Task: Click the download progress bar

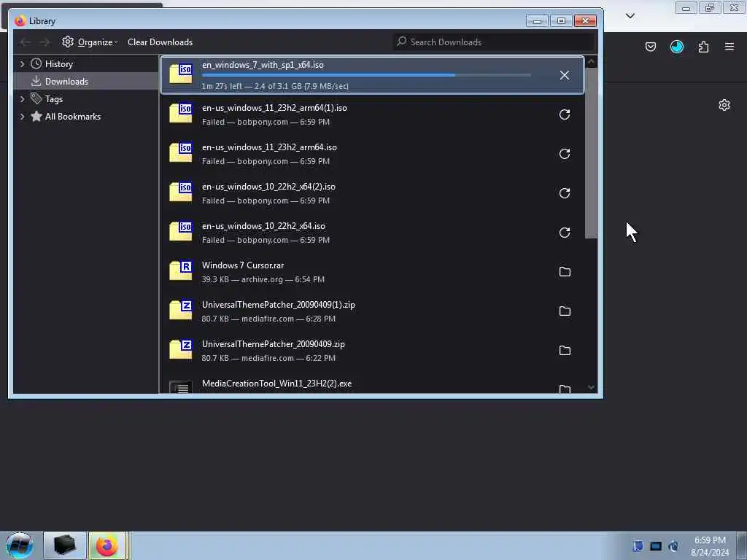Action: pos(366,75)
